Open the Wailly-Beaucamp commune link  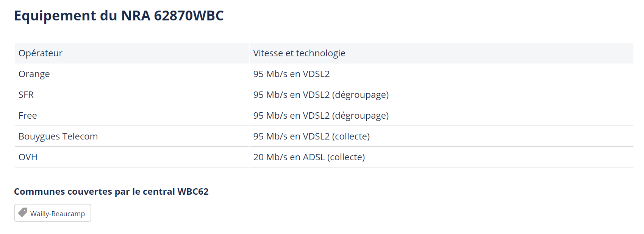coord(58,214)
